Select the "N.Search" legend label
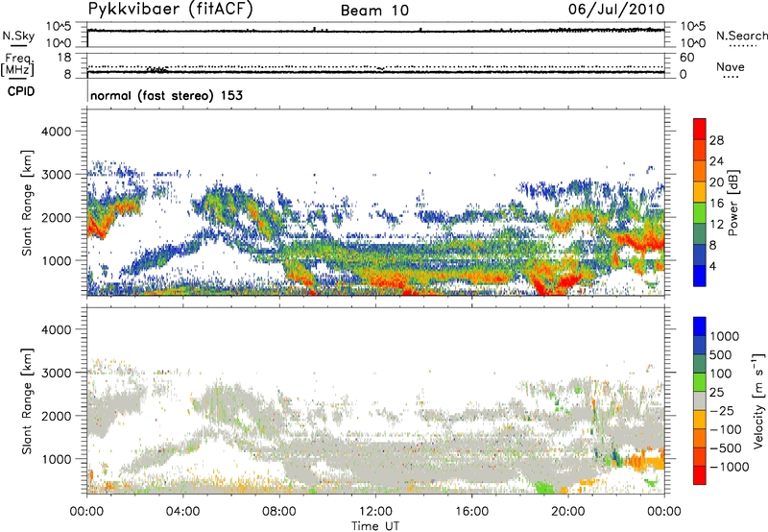768x532 pixels. coord(741,36)
